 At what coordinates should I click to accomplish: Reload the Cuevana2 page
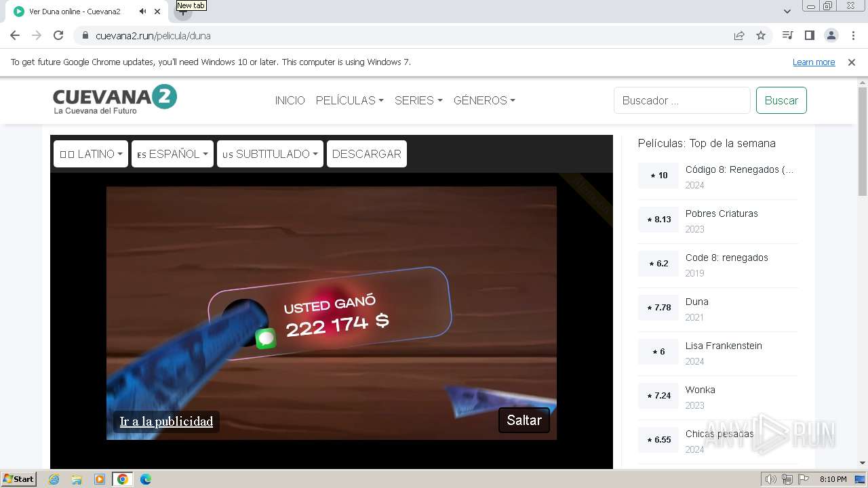pyautogui.click(x=58, y=35)
